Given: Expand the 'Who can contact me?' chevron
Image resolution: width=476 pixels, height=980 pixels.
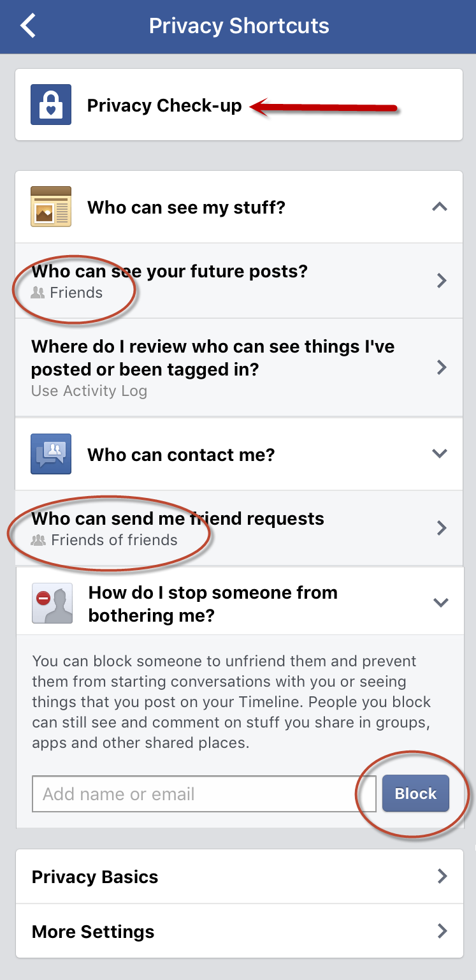Looking at the screenshot, I should click(440, 454).
